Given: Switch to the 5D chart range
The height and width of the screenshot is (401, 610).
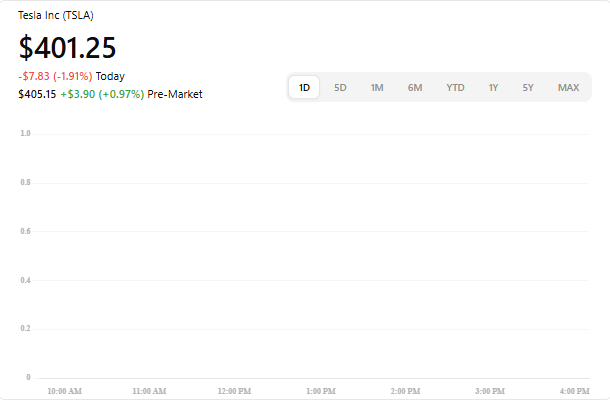Looking at the screenshot, I should coord(340,88).
